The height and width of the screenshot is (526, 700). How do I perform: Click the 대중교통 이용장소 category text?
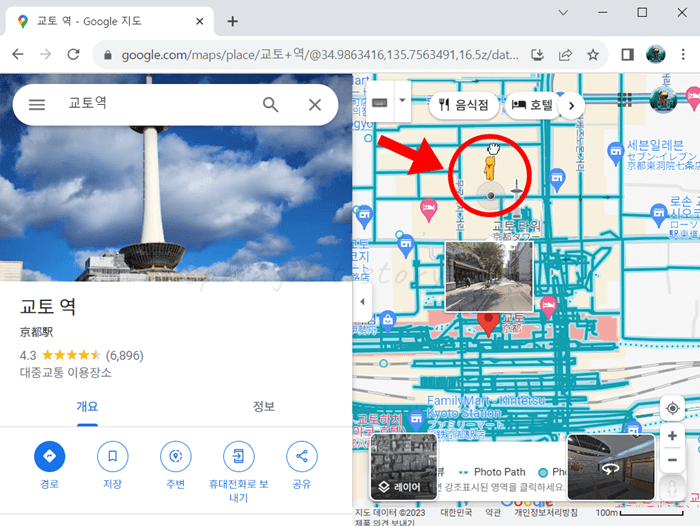pyautogui.click(x=66, y=372)
